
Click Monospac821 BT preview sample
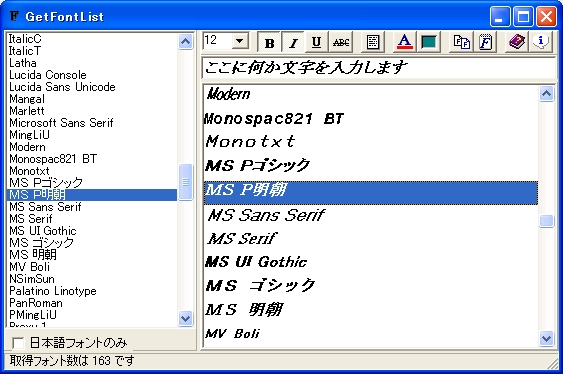274,118
